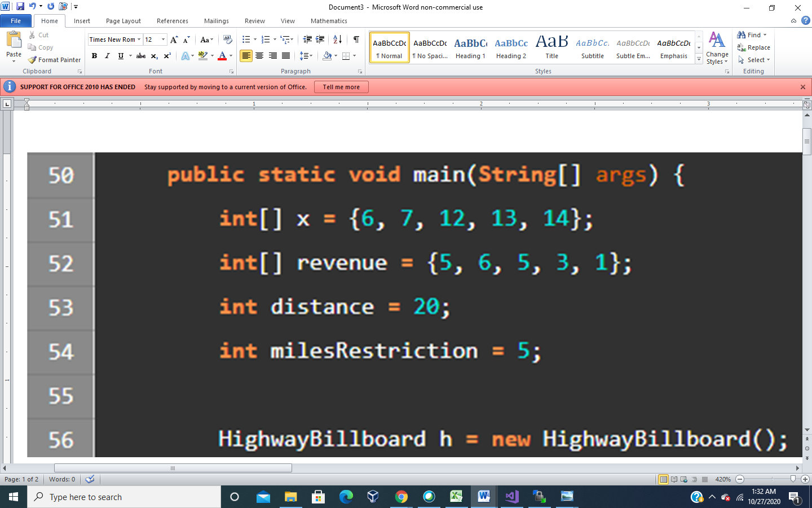812x508 pixels.
Task: Apply subscript formatting
Action: click(154, 56)
